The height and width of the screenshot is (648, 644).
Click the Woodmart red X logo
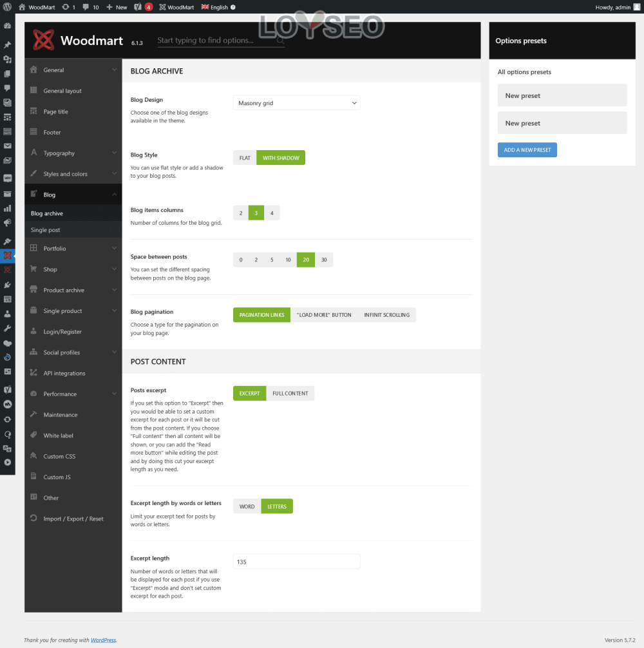pos(43,40)
